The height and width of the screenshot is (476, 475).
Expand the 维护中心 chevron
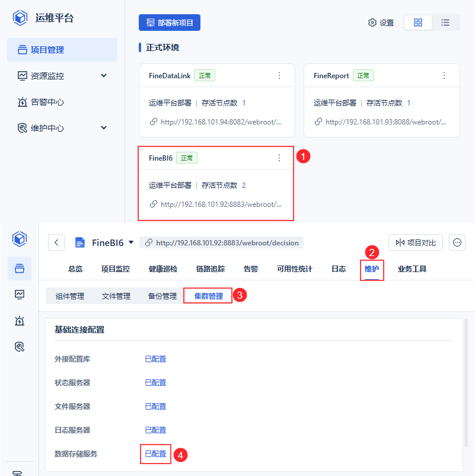point(104,128)
